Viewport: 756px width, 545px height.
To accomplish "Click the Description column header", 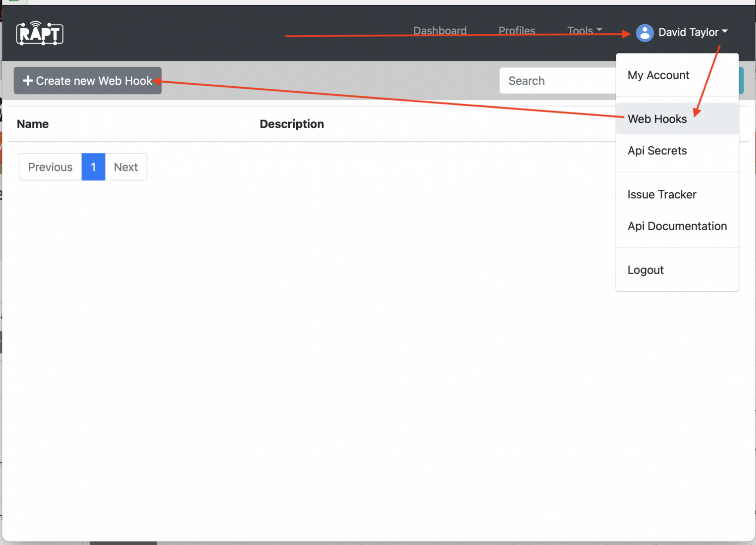I will (x=292, y=124).
